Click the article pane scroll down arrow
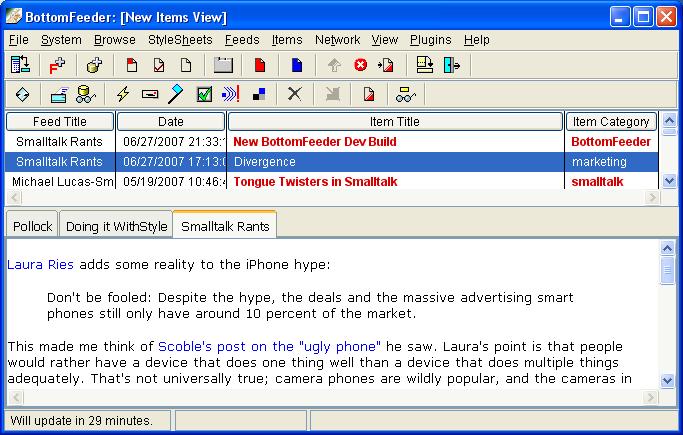Screen dimensions: 683x435 (x=667, y=381)
